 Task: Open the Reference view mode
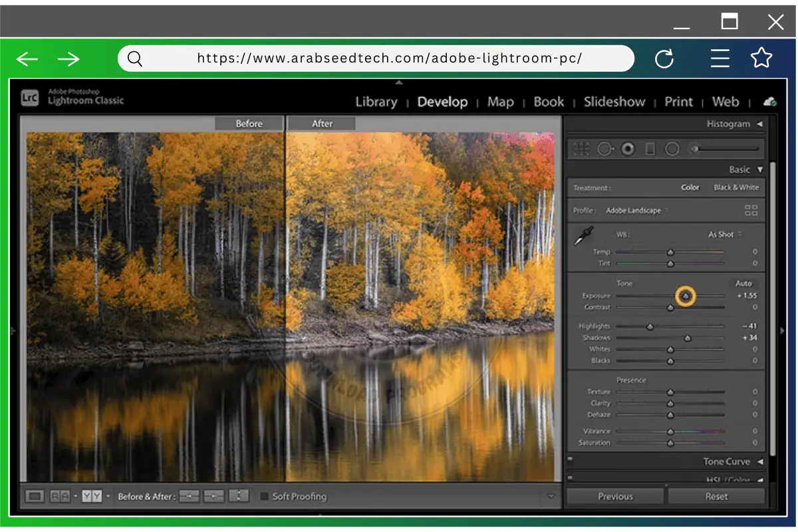tap(60, 495)
